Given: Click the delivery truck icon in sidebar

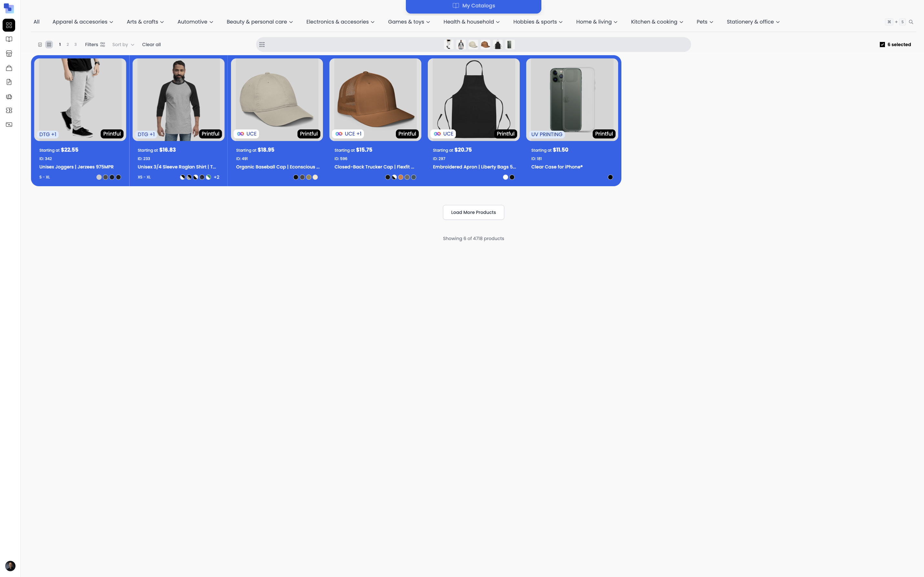Looking at the screenshot, I should pyautogui.click(x=9, y=96).
